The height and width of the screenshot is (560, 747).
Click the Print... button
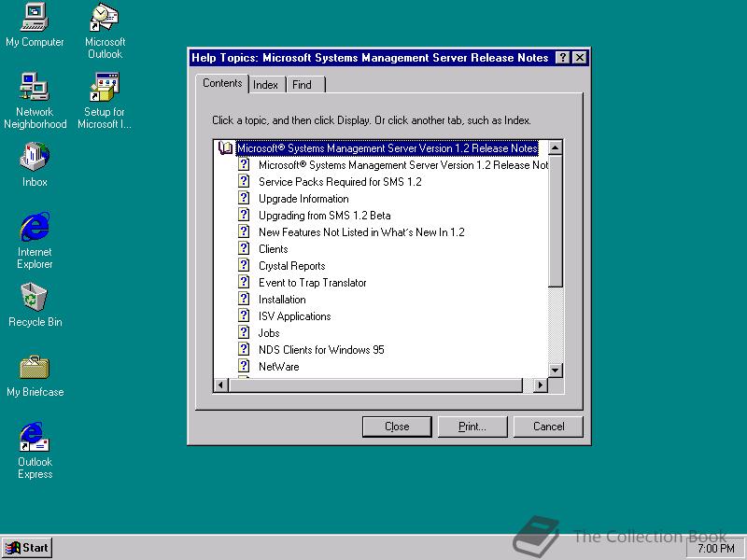(472, 427)
